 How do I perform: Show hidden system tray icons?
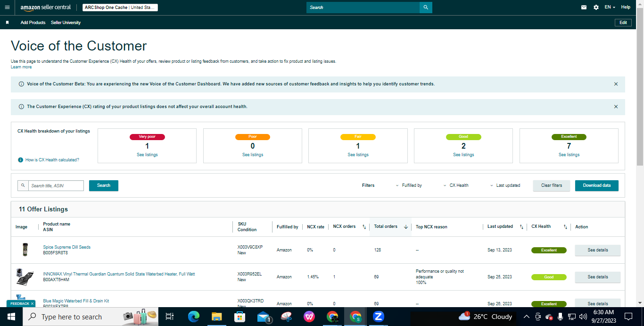pyautogui.click(x=526, y=317)
